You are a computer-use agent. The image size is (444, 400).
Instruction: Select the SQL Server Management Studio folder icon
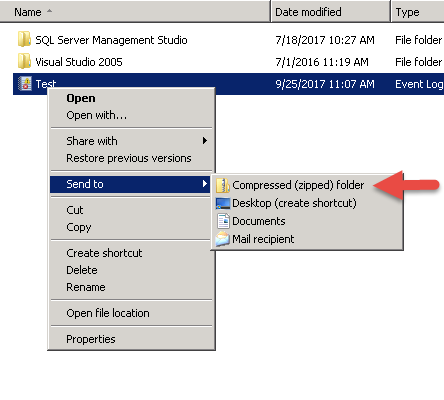coord(24,39)
